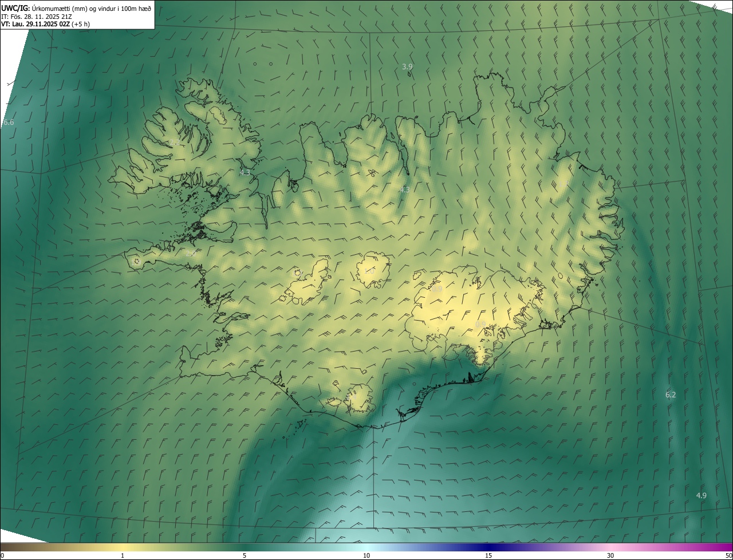
Task: Click the '6.6' value label on the map
Action: [9, 123]
